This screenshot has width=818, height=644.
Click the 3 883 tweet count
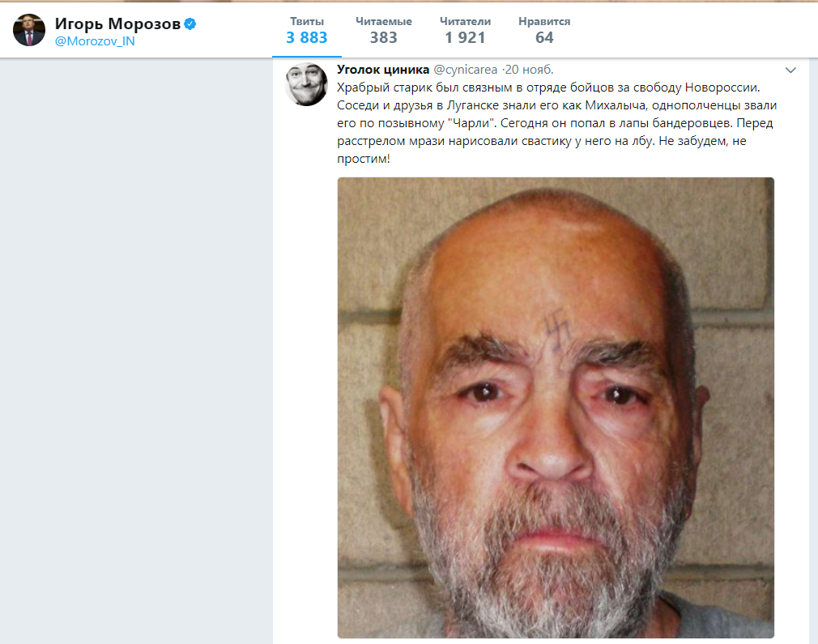(307, 37)
